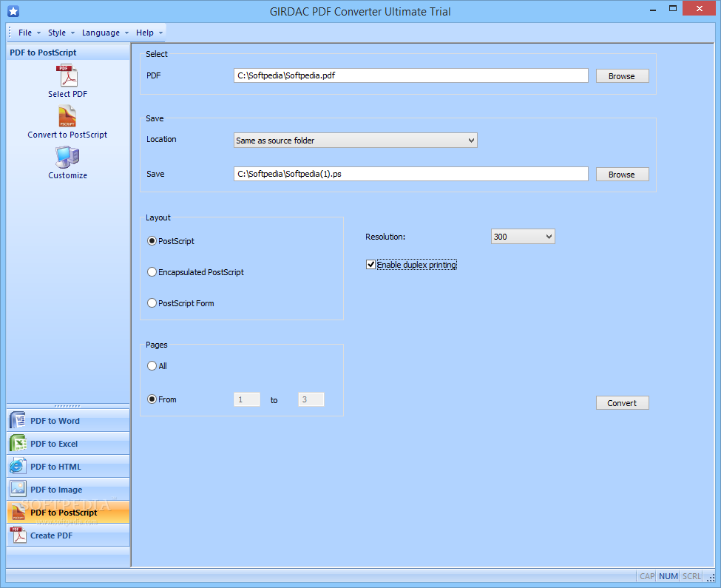Expand the Language menu arrow
This screenshot has width=721, height=588.
pos(126,33)
